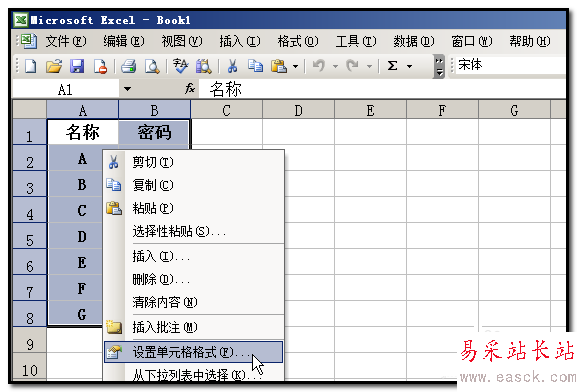Click the Research binoculars icon
The width and height of the screenshot is (577, 392).
(203, 67)
